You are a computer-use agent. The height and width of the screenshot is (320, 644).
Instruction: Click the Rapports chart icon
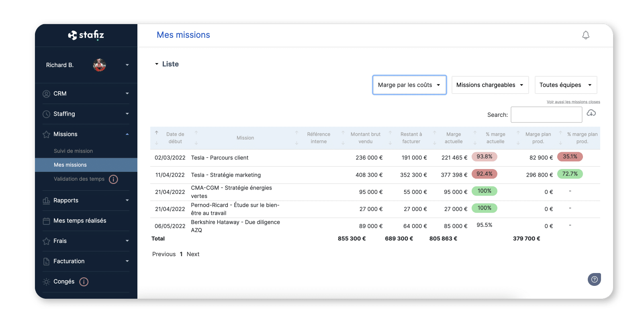tap(47, 201)
